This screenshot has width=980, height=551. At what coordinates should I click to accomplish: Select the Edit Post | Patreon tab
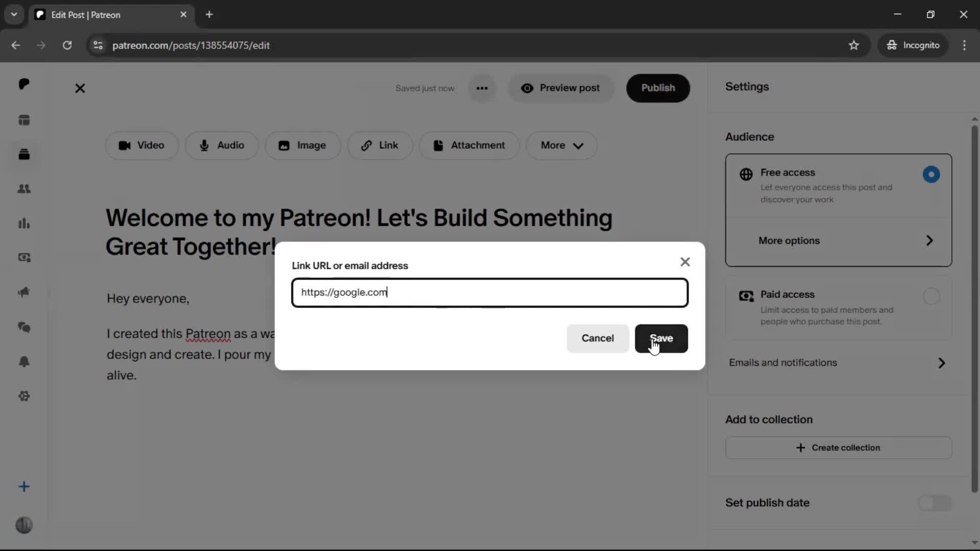pos(111,15)
